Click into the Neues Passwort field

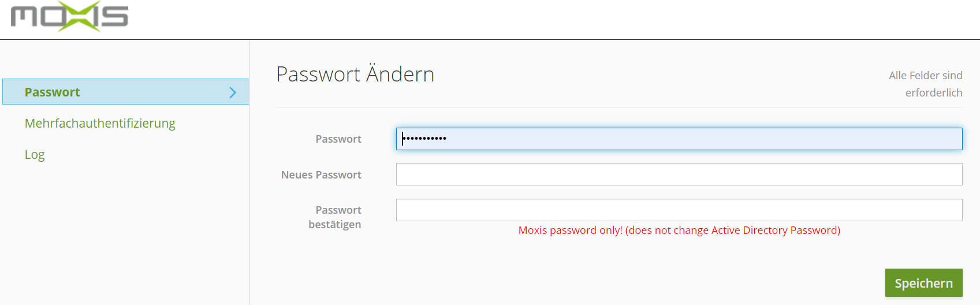click(679, 174)
